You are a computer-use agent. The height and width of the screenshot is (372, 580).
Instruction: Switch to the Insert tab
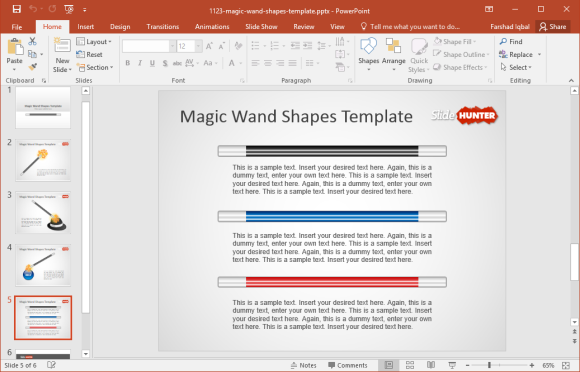point(85,27)
